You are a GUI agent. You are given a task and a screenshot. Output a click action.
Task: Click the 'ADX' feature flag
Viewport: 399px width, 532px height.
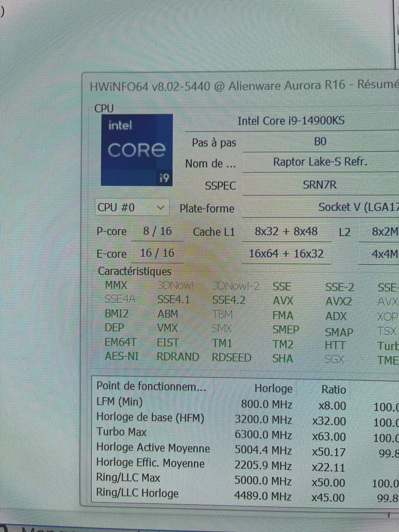[x=336, y=316]
